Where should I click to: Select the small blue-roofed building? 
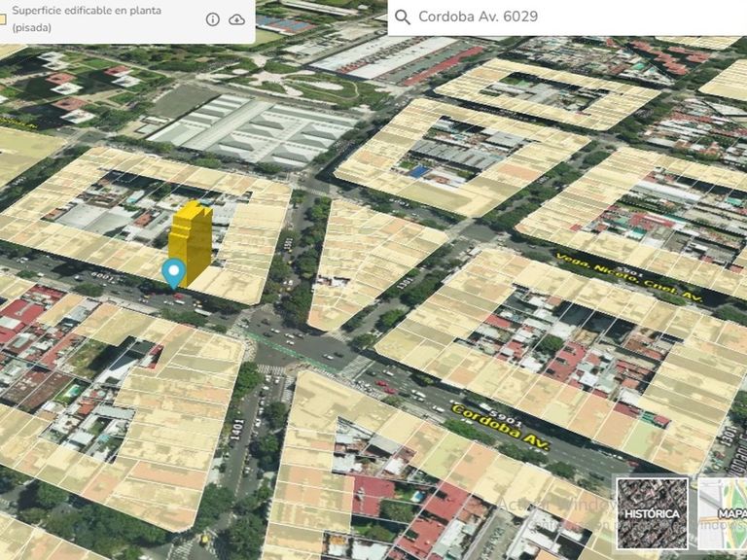(x=417, y=172)
